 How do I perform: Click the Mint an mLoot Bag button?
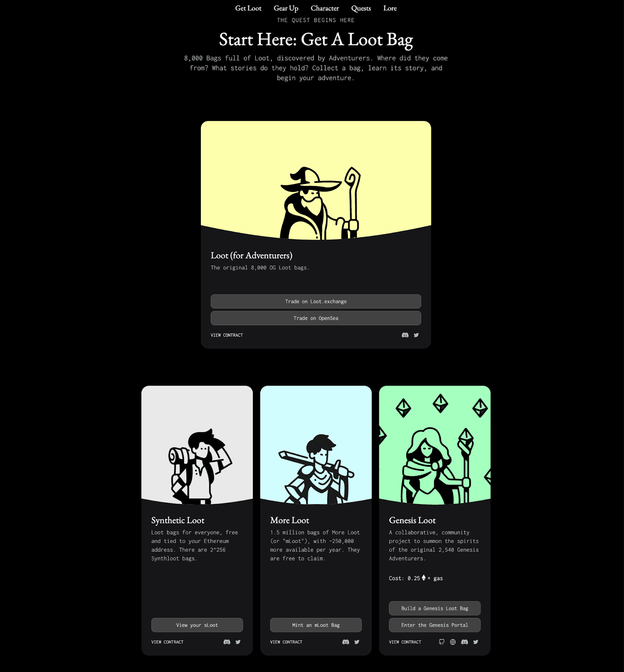[316, 625]
